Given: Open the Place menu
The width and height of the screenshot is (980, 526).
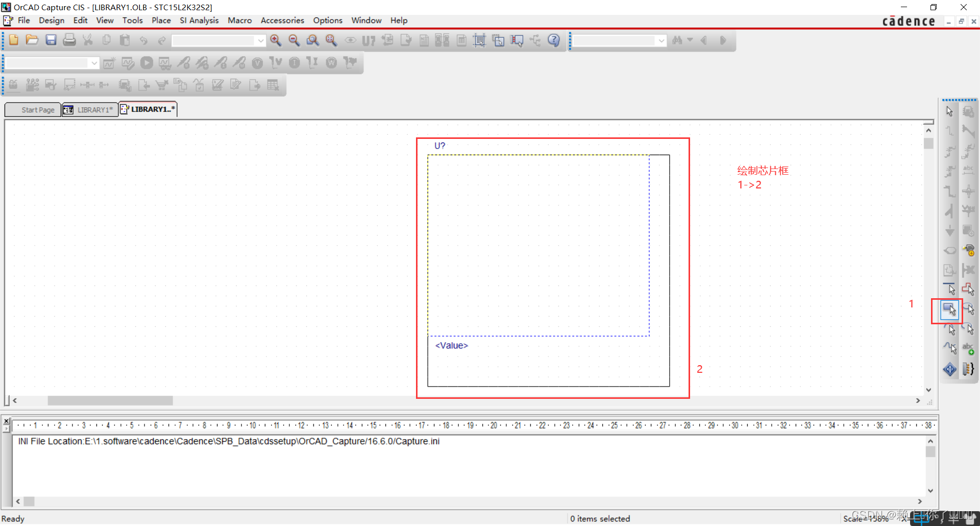Looking at the screenshot, I should coord(161,20).
